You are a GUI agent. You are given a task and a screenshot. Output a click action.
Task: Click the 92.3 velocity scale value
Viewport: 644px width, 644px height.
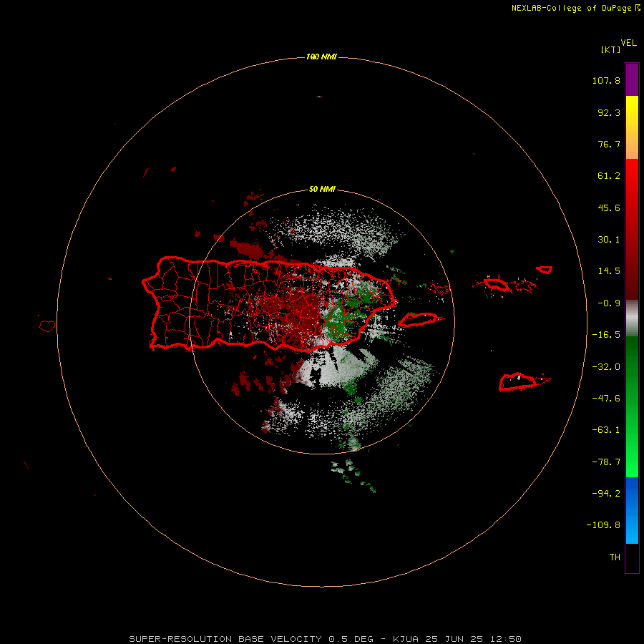pyautogui.click(x=609, y=112)
